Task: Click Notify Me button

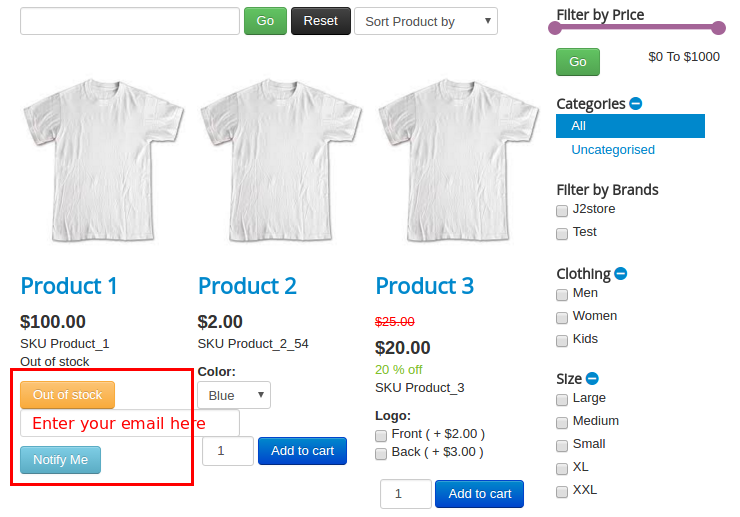Action: 60,460
